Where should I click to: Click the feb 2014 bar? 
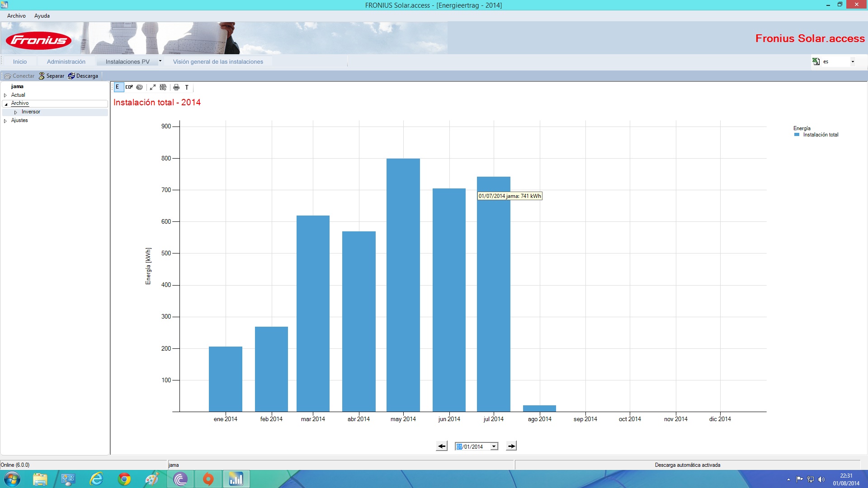[271, 369]
